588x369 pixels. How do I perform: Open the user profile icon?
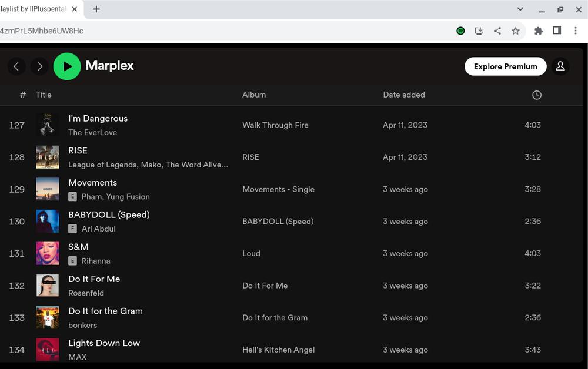pos(560,66)
